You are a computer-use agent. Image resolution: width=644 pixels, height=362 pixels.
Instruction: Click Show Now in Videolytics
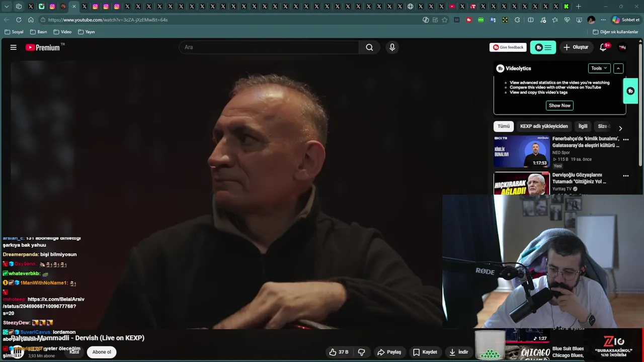coord(559,106)
